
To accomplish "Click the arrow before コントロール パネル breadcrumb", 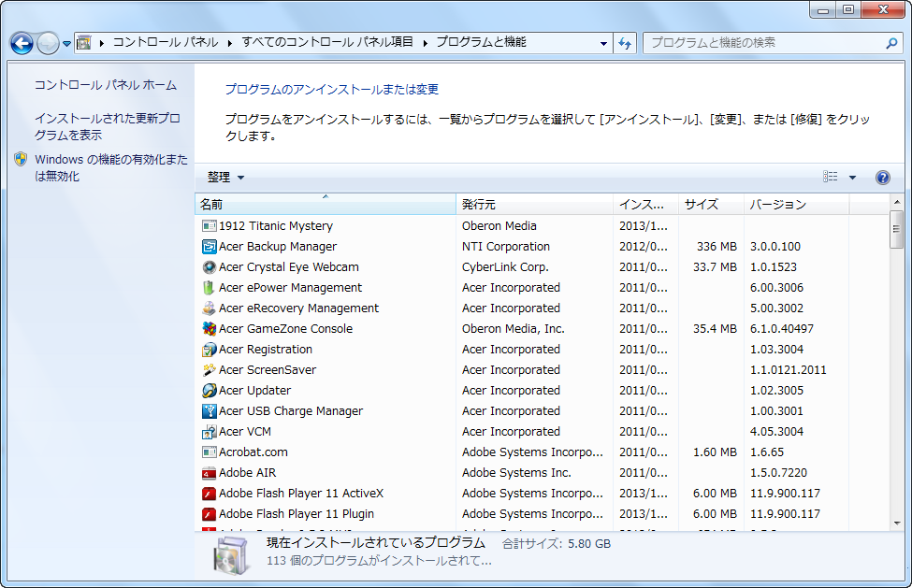I will 101,43.
